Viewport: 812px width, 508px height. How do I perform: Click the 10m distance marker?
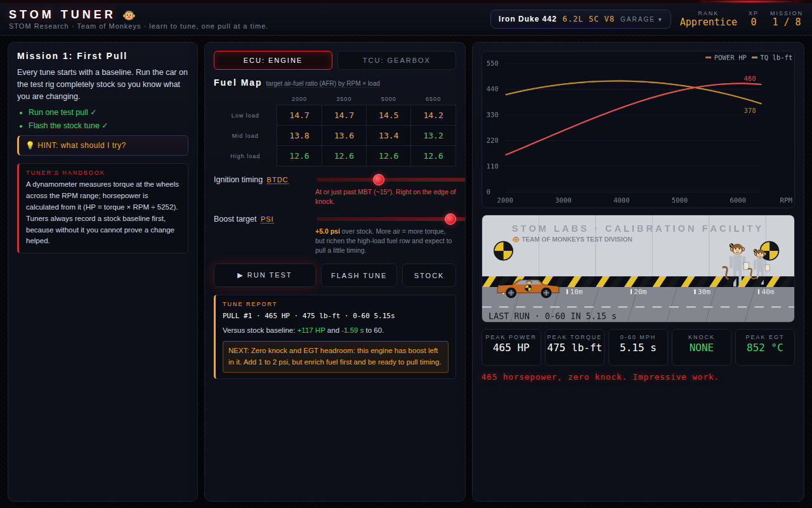[x=575, y=291]
